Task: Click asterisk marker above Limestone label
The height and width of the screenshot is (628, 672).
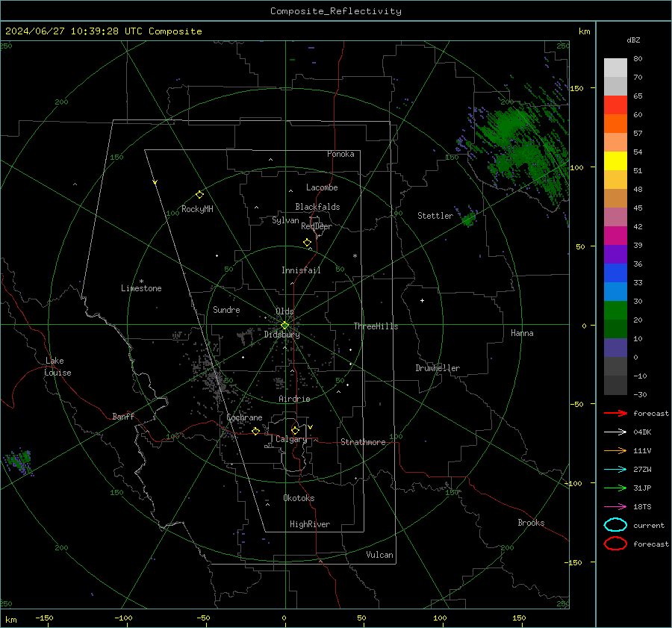Action: click(141, 282)
